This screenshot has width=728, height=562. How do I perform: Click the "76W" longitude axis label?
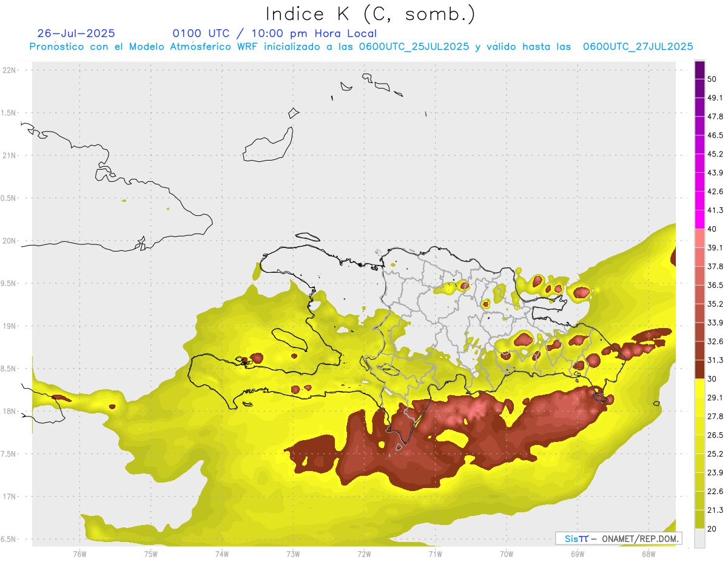tap(79, 554)
